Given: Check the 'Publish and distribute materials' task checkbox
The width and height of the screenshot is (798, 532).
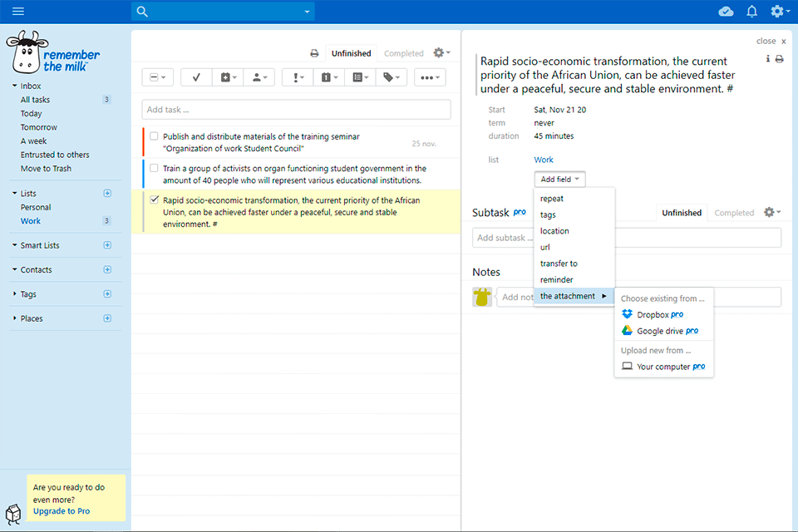Looking at the screenshot, I should (154, 136).
